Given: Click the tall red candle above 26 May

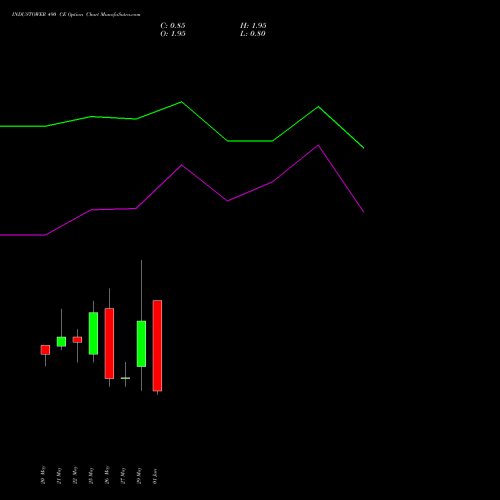Looking at the screenshot, I should (x=109, y=343).
